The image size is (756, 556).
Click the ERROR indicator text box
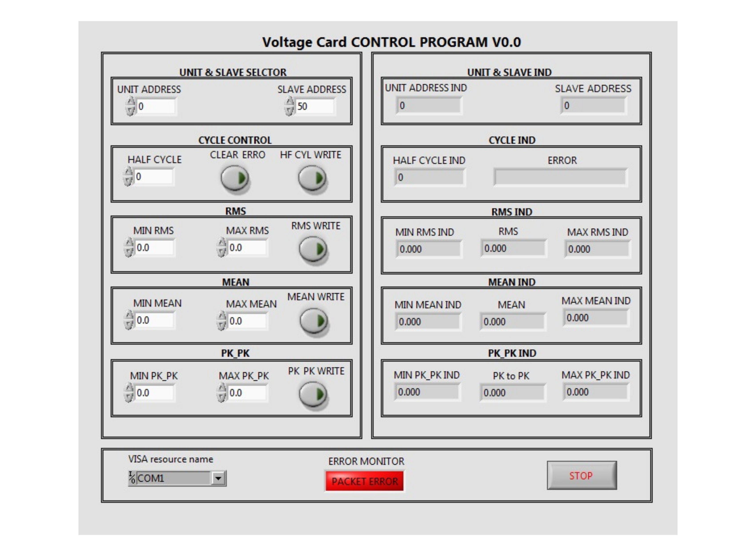click(x=560, y=177)
